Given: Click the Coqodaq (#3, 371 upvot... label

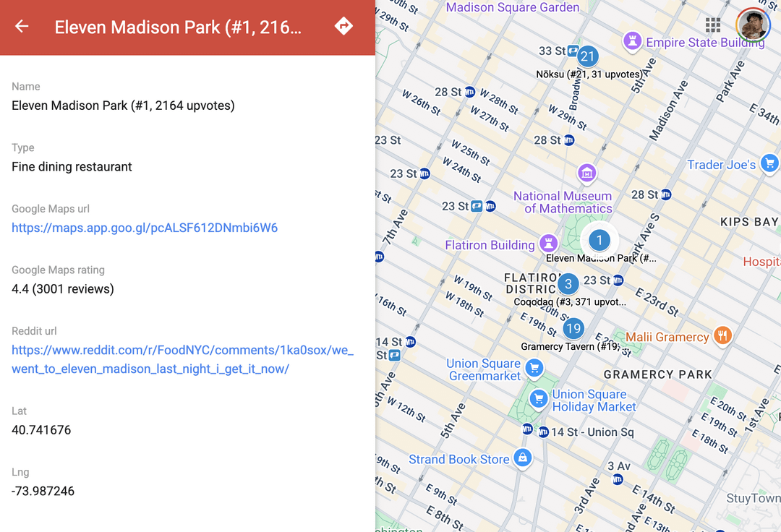Looking at the screenshot, I should [x=570, y=301].
